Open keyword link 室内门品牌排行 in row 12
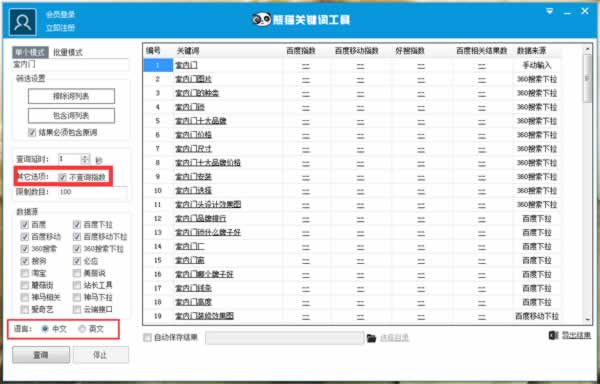Viewport: 600px width, 384px height. pyautogui.click(x=201, y=218)
